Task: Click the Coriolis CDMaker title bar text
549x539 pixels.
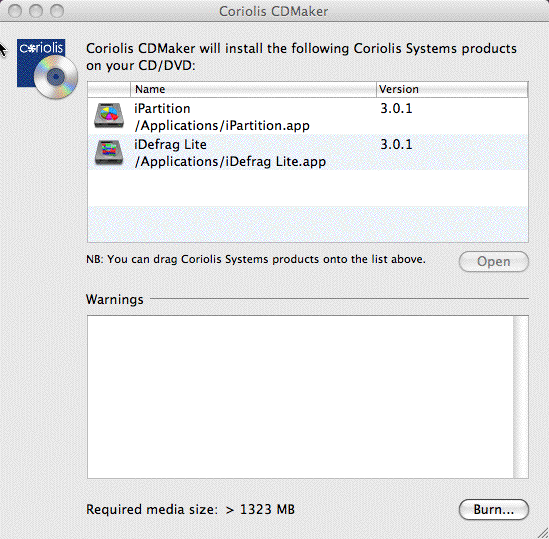Action: [273, 11]
